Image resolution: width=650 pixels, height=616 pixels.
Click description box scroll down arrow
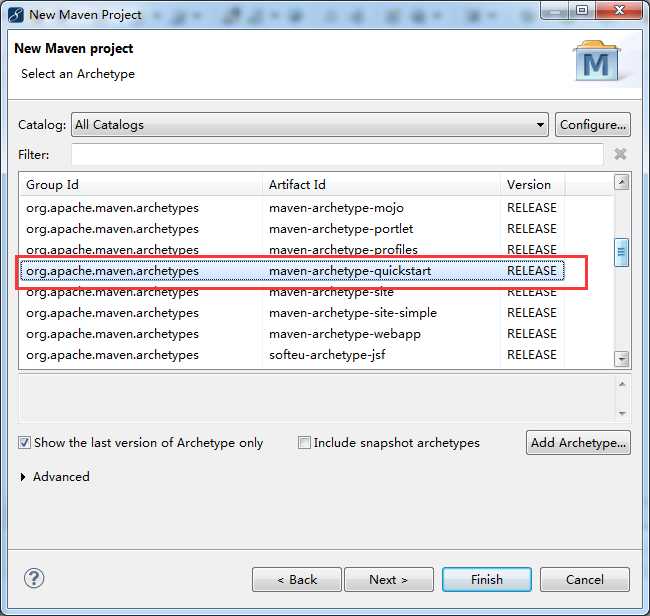click(622, 413)
